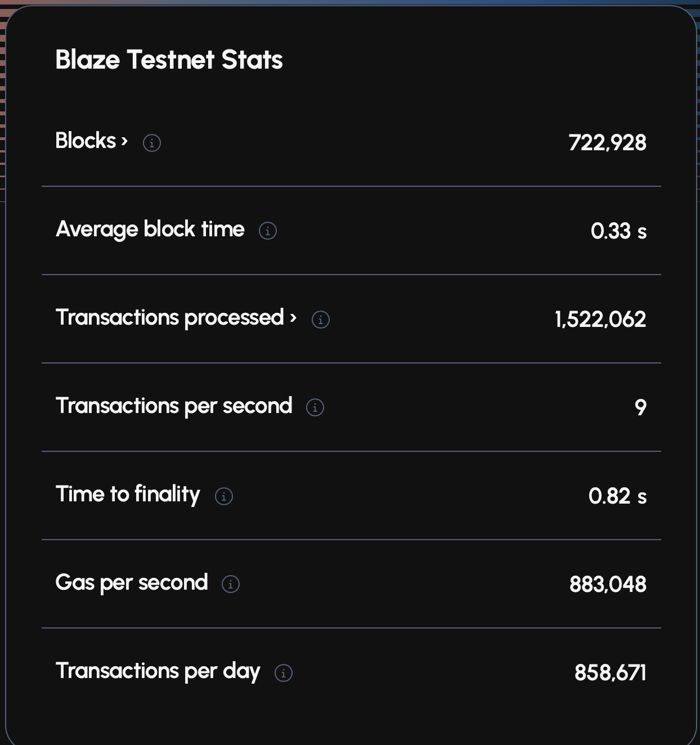Click the 0.33 s average block time value
The image size is (700, 745).
pyautogui.click(x=618, y=231)
